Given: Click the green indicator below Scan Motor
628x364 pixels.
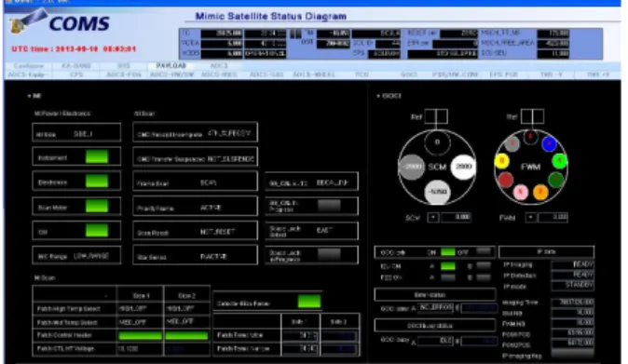Looking at the screenshot, I should [97, 230].
